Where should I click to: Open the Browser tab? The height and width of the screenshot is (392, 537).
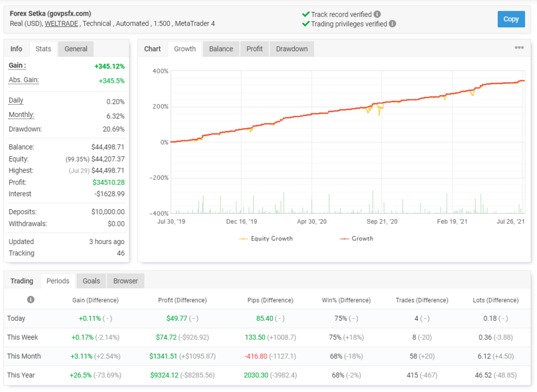click(x=125, y=281)
